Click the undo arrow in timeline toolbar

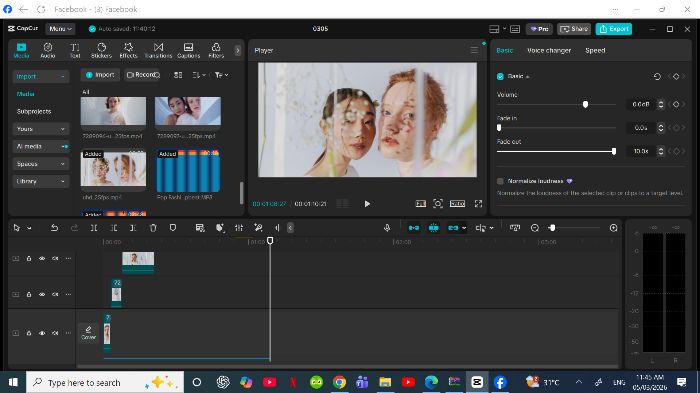coord(54,228)
